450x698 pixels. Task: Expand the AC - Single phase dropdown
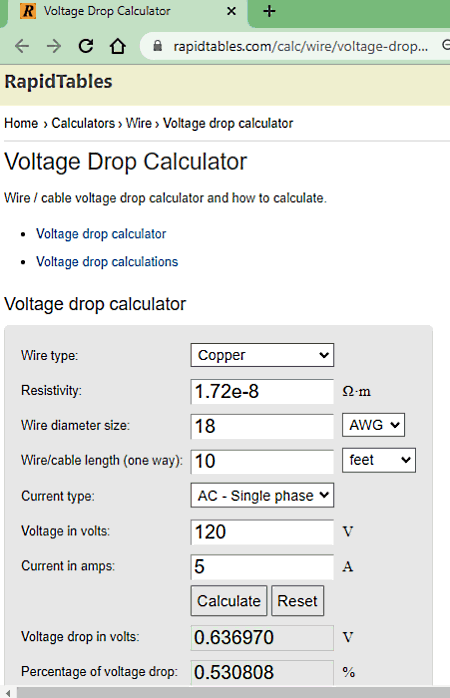(x=262, y=495)
